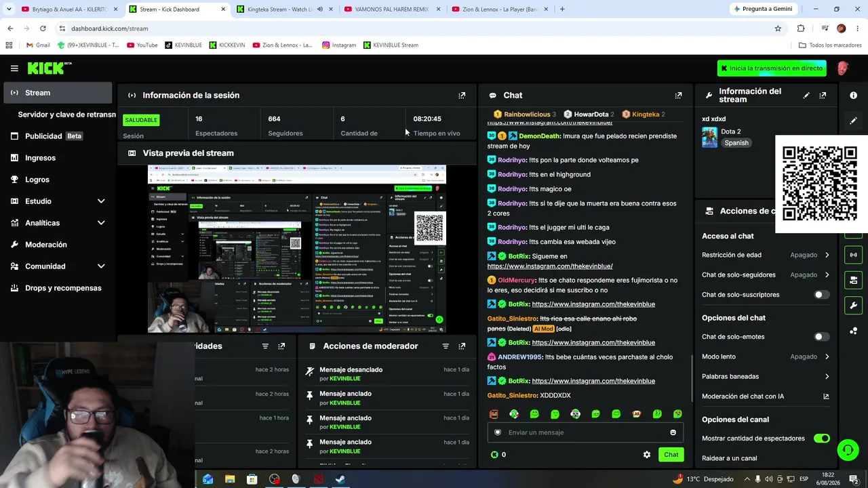This screenshot has height=488, width=868.
Task: Open chat settings gear
Action: [647, 455]
